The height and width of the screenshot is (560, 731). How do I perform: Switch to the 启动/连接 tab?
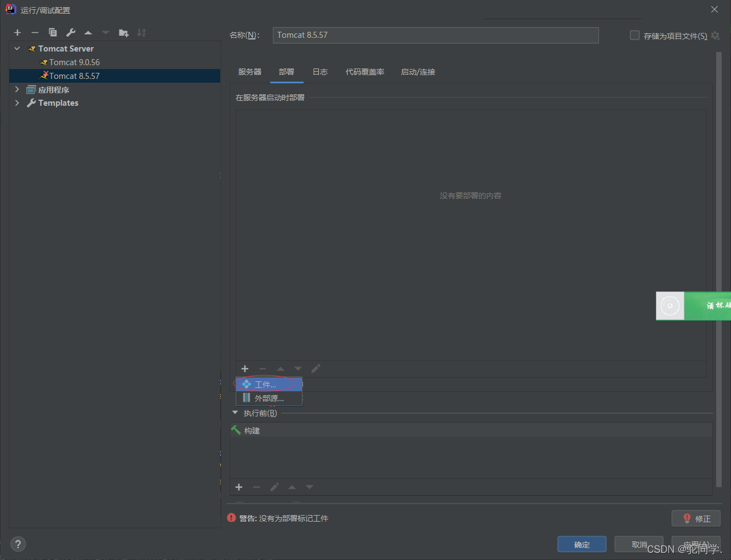[x=418, y=72]
